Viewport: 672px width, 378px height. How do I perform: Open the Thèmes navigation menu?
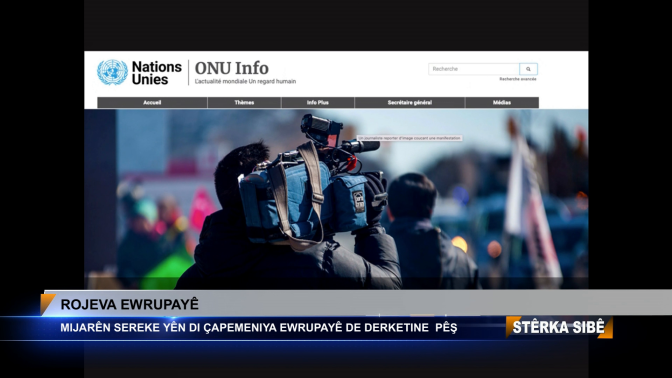[x=244, y=102]
